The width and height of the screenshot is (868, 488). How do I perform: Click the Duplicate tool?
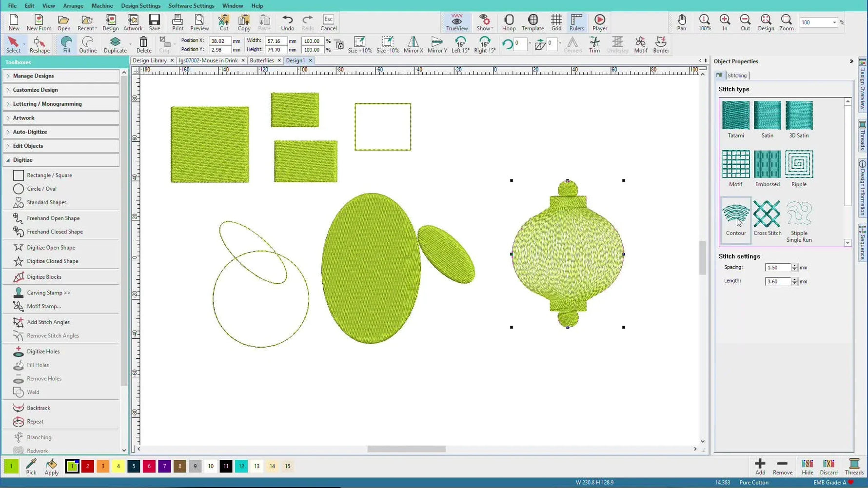(x=115, y=44)
